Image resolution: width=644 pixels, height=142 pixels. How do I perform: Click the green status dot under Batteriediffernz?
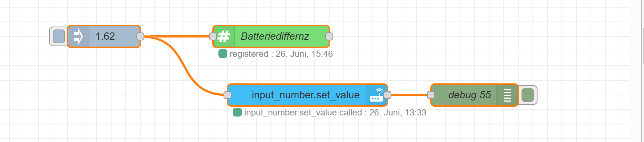(223, 54)
